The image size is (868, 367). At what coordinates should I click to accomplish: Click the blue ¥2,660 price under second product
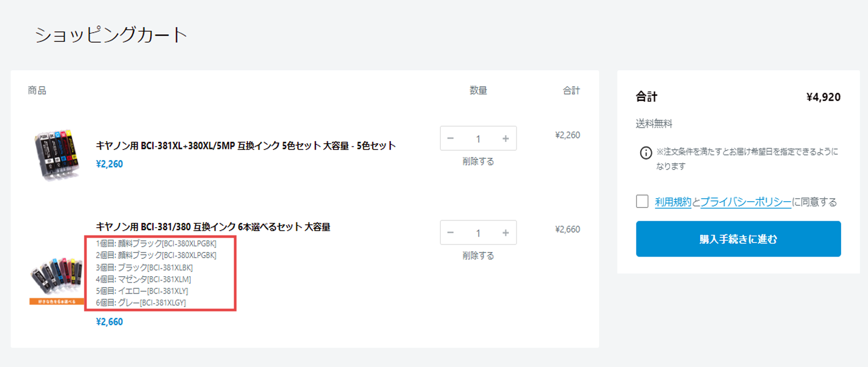click(x=109, y=322)
